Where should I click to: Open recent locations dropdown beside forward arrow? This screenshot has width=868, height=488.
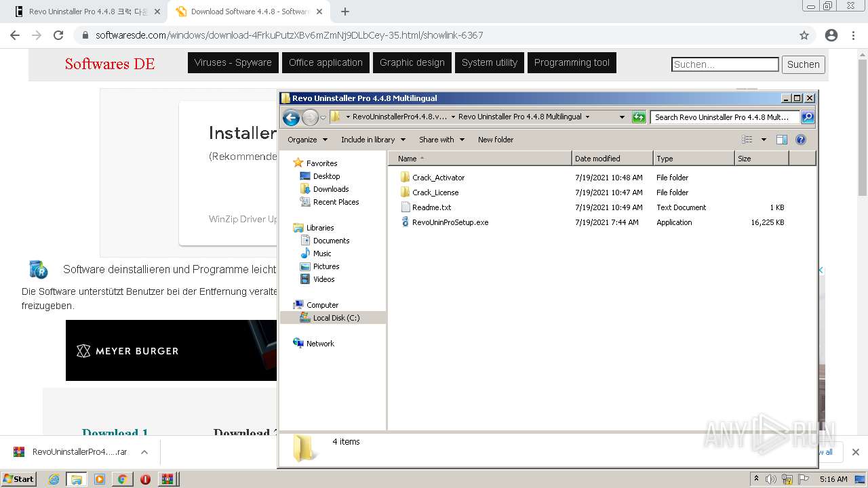coord(323,117)
